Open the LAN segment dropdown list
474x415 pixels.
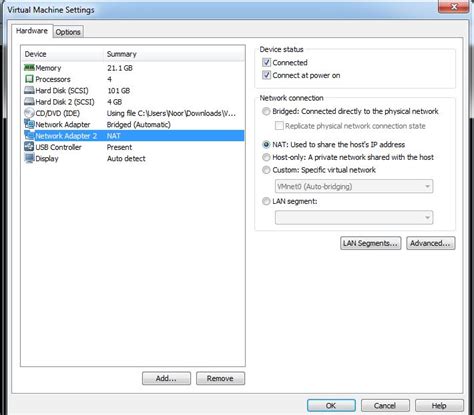[354, 218]
